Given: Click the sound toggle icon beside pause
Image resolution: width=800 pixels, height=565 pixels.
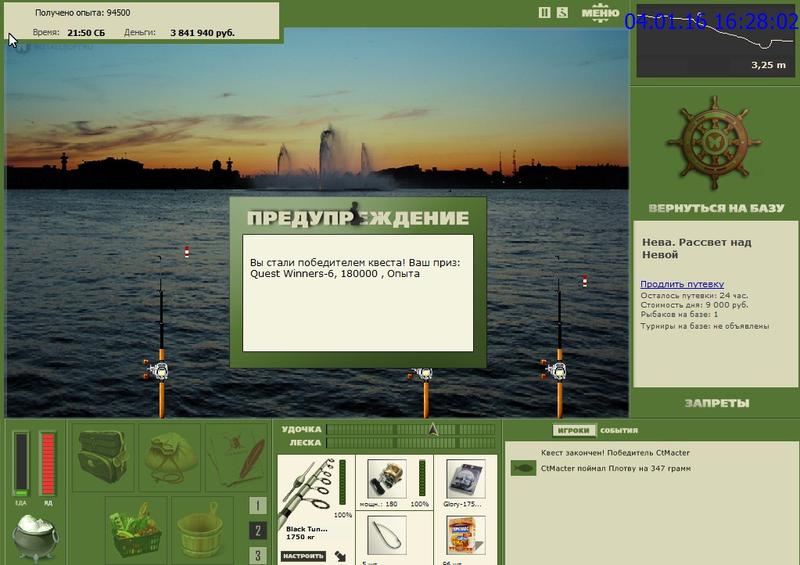Looking at the screenshot, I should click(x=562, y=13).
